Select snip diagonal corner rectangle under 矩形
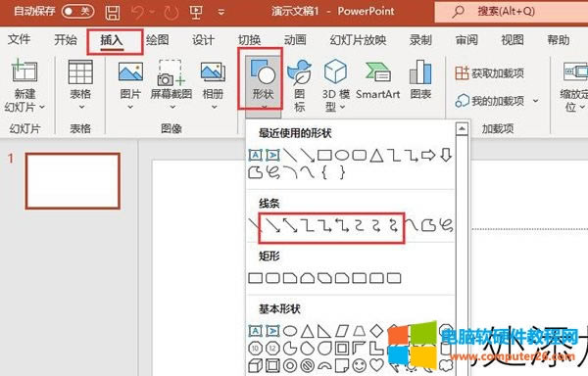The width and height of the screenshot is (588, 376). pos(324,278)
